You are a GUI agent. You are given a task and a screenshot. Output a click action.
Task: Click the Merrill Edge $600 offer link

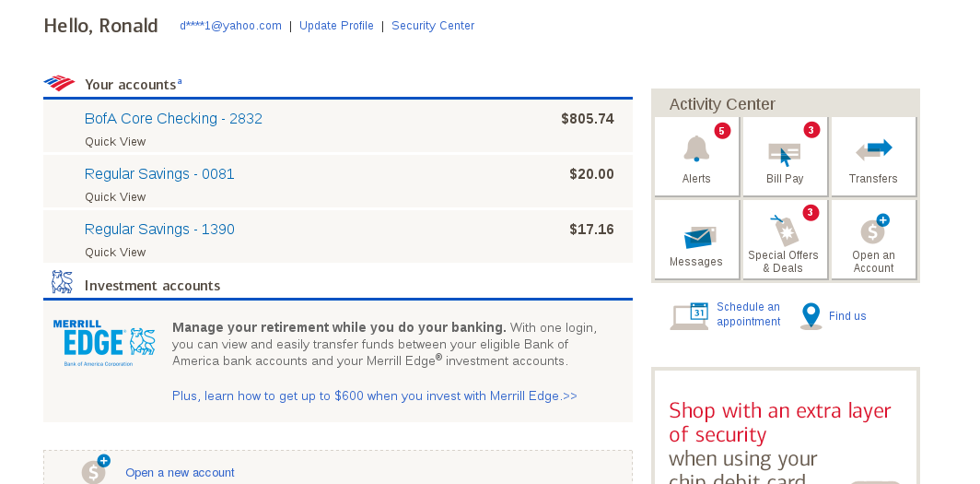coord(374,395)
